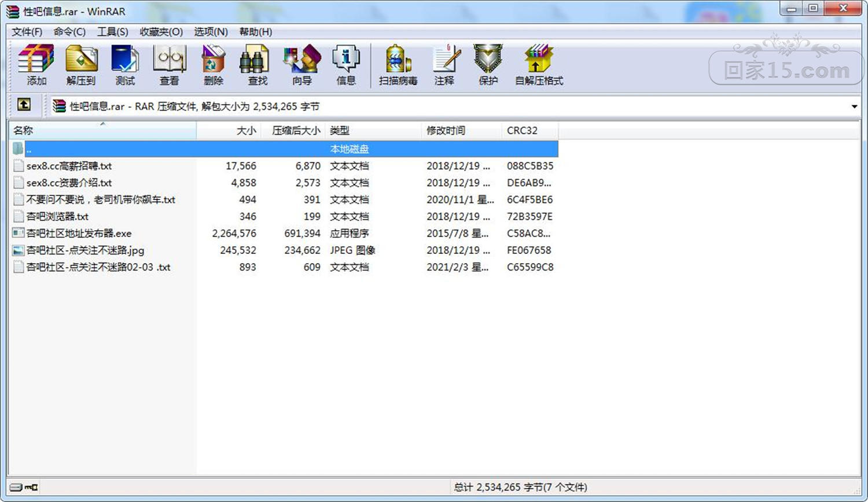Screen dimensions: 868x502
Task: Open the File (文件) menu
Action: coord(27,32)
